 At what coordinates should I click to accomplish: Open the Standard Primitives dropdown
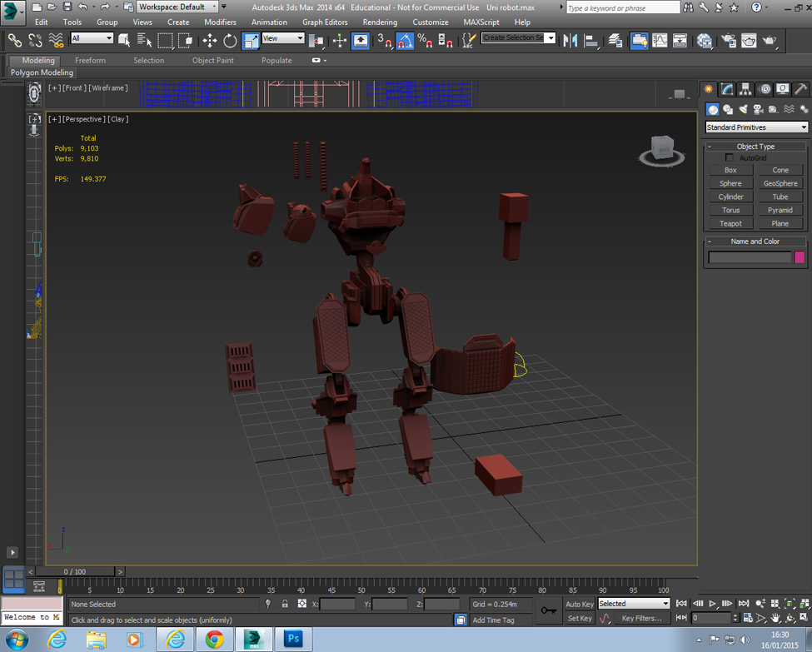756,127
